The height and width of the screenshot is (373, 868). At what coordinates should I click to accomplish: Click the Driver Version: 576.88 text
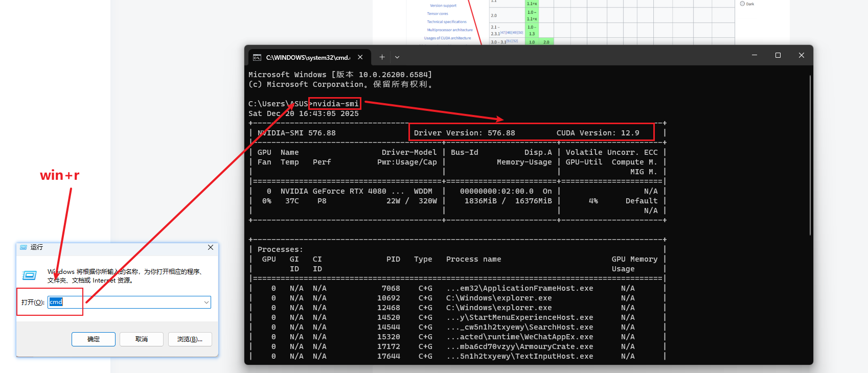pyautogui.click(x=464, y=133)
